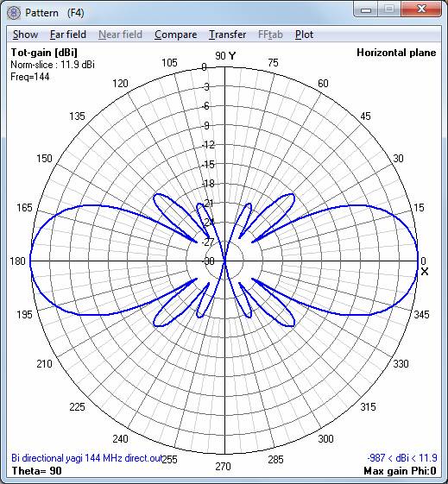The width and height of the screenshot is (448, 484).
Task: Open the Plot menu
Action: click(304, 35)
